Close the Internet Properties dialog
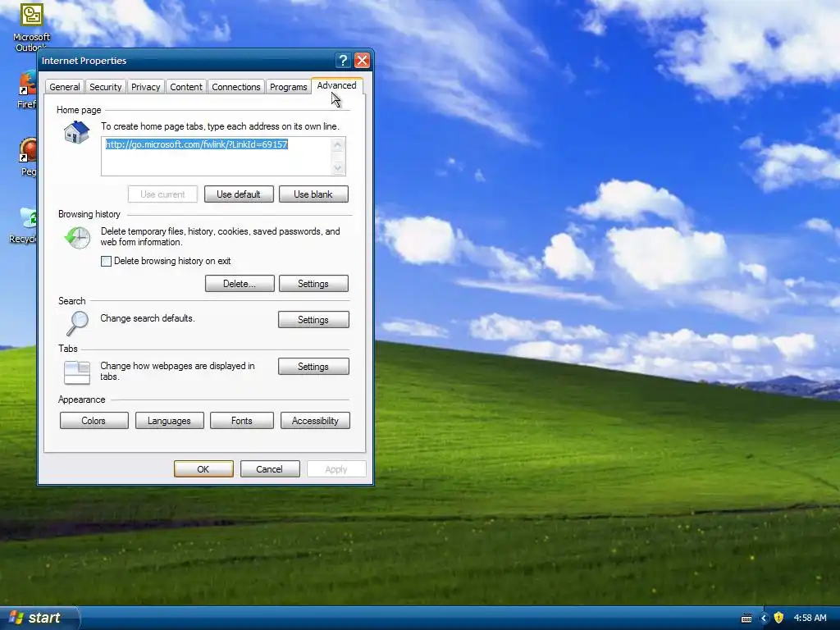Viewport: 840px width, 630px height. pos(362,61)
